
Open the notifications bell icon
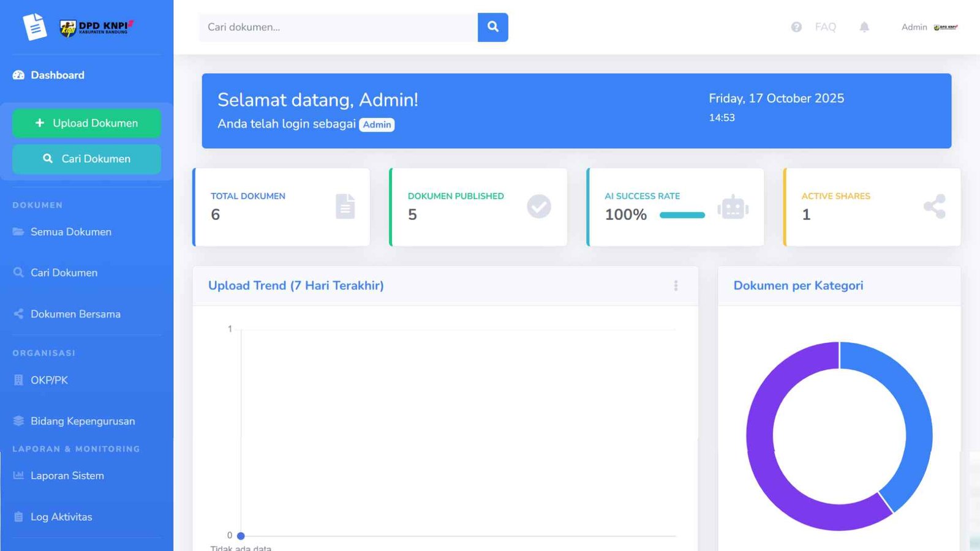(864, 27)
